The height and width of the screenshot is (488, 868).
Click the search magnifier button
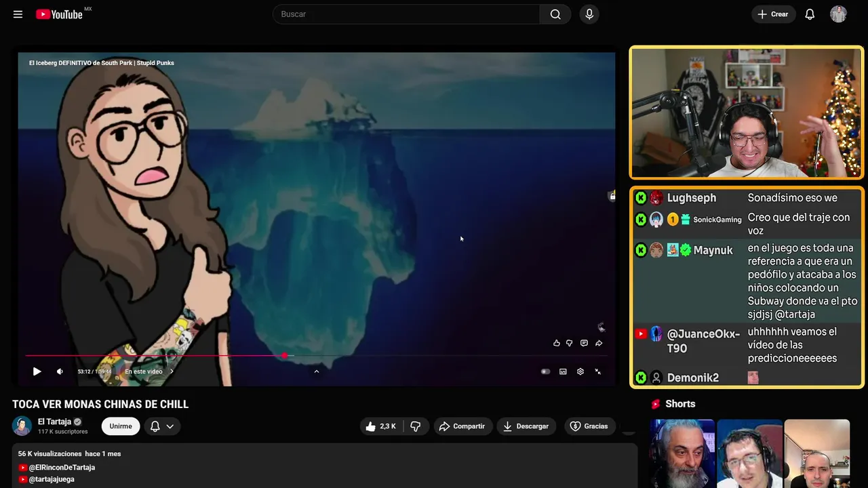click(555, 14)
